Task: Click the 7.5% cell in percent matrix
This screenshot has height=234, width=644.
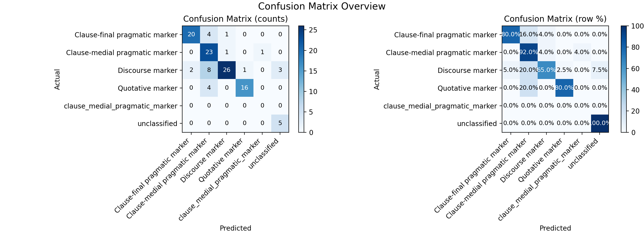Action: click(x=600, y=70)
